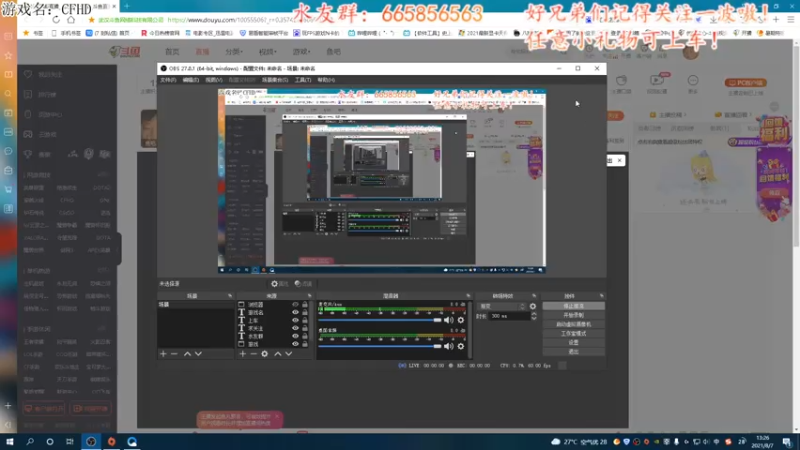Open 文件 menu in OBS
The height and width of the screenshot is (450, 800).
pos(168,80)
